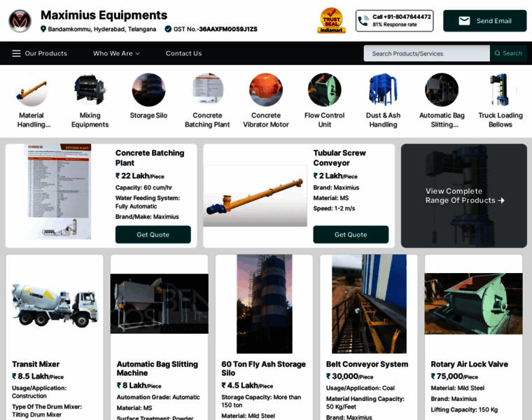Click GST No. 36AAXFM0059J1ZS text
The image size is (532, 420).
click(216, 29)
